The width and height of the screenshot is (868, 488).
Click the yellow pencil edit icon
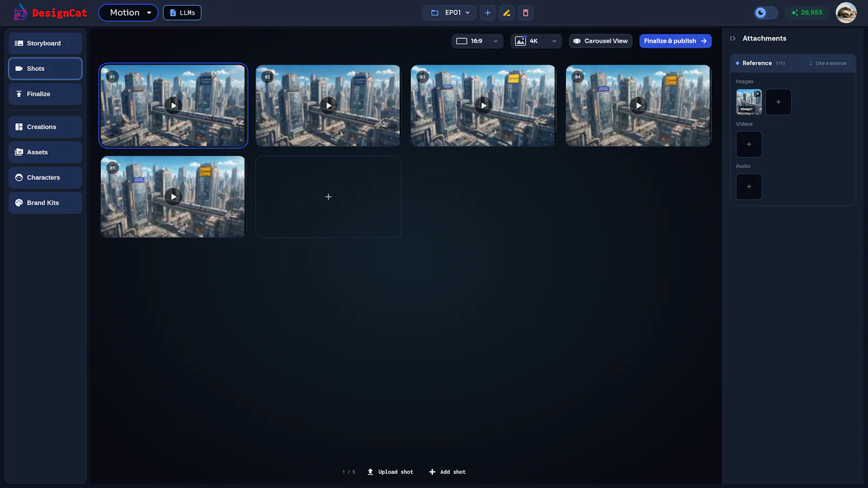[507, 12]
